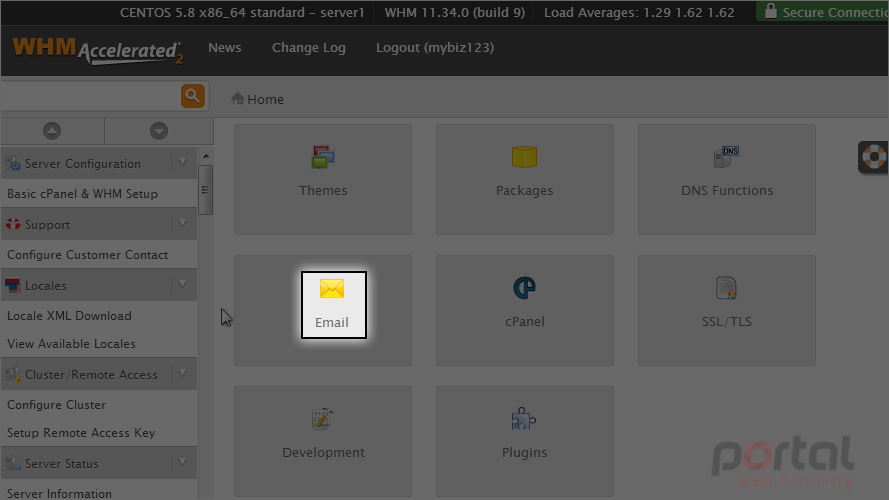Click the Server Configuration header text
The height and width of the screenshot is (500, 889).
(x=83, y=164)
